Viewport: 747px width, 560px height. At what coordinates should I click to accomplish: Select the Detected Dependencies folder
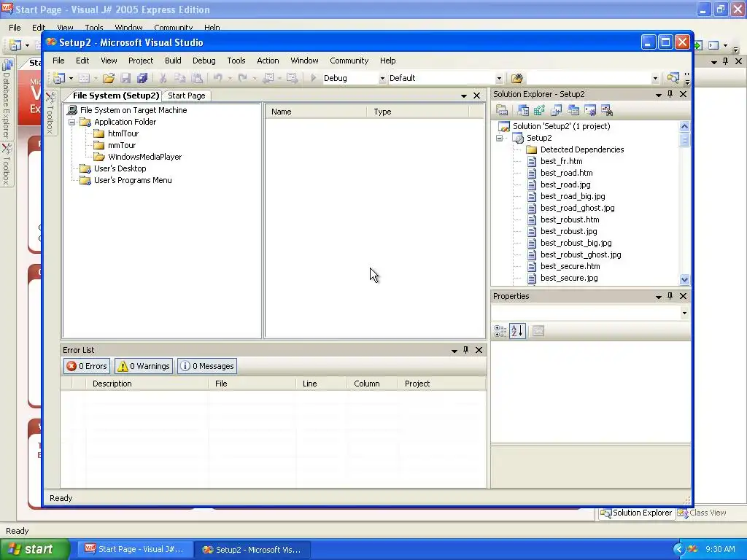pyautogui.click(x=582, y=149)
